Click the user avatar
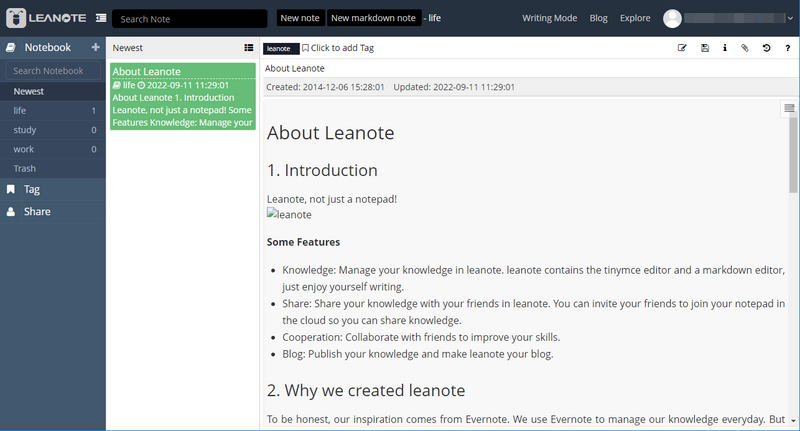 pos(672,18)
